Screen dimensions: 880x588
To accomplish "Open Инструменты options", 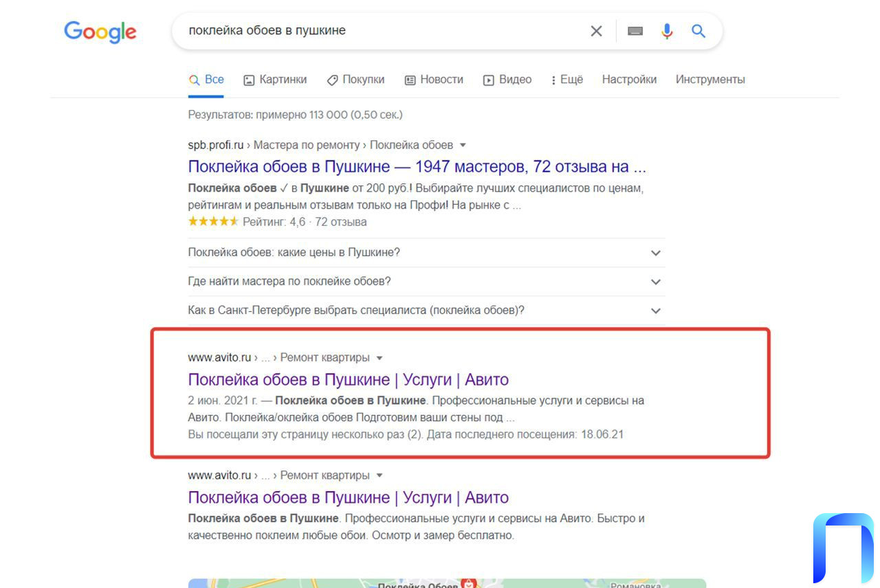I will point(710,80).
